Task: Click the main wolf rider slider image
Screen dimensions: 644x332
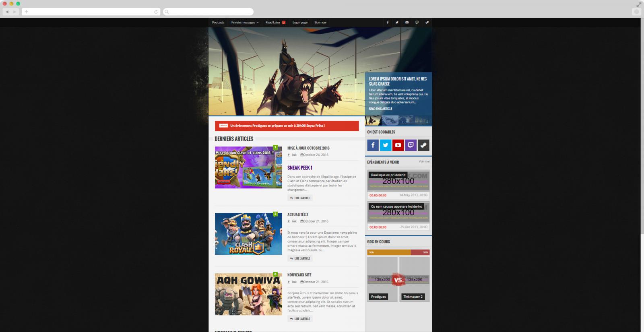Action: [x=287, y=71]
